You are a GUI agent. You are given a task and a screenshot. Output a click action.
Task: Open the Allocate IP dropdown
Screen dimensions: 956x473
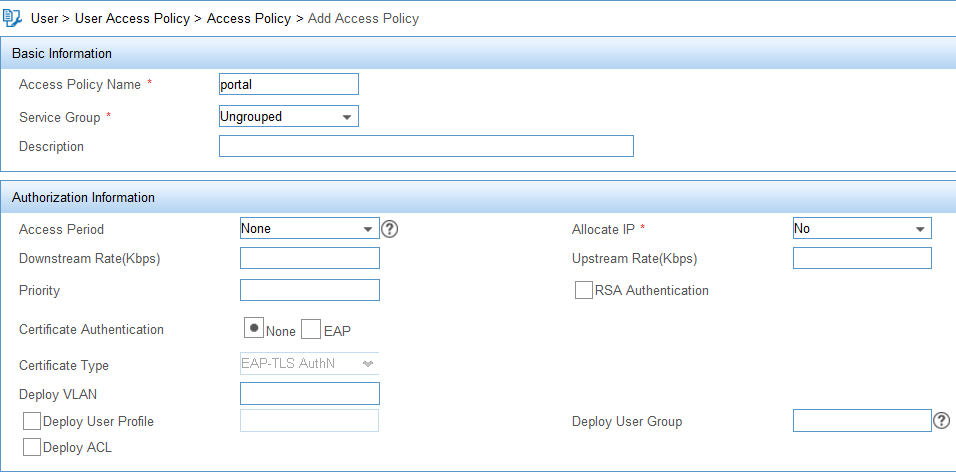862,229
